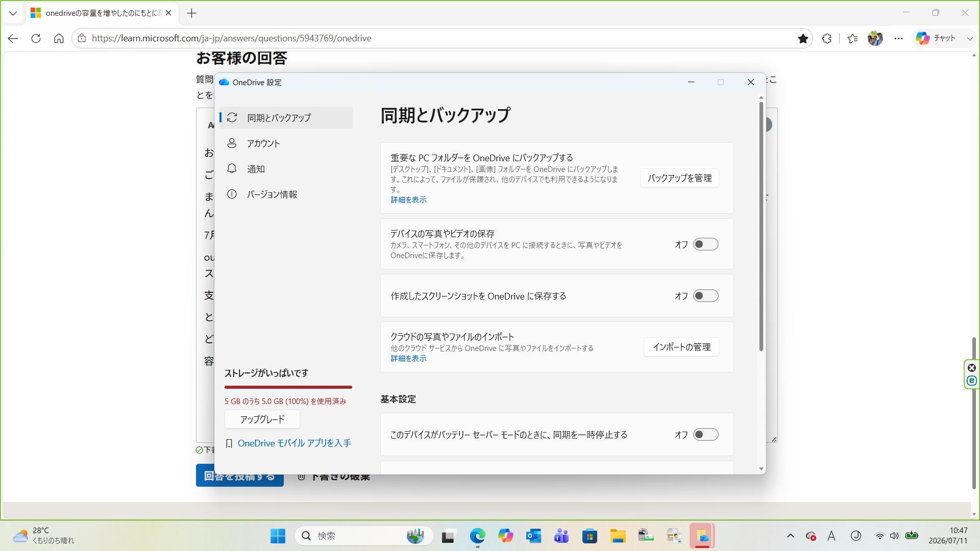Toggle デバイスの写真やビデオの保存 switch
The image size is (980, 551).
[x=706, y=244]
